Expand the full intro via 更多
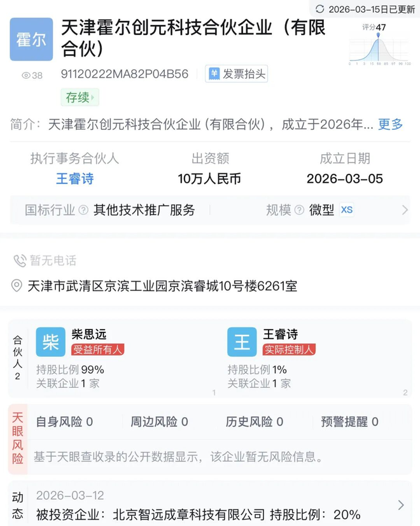This screenshot has width=420, height=526. pyautogui.click(x=390, y=124)
